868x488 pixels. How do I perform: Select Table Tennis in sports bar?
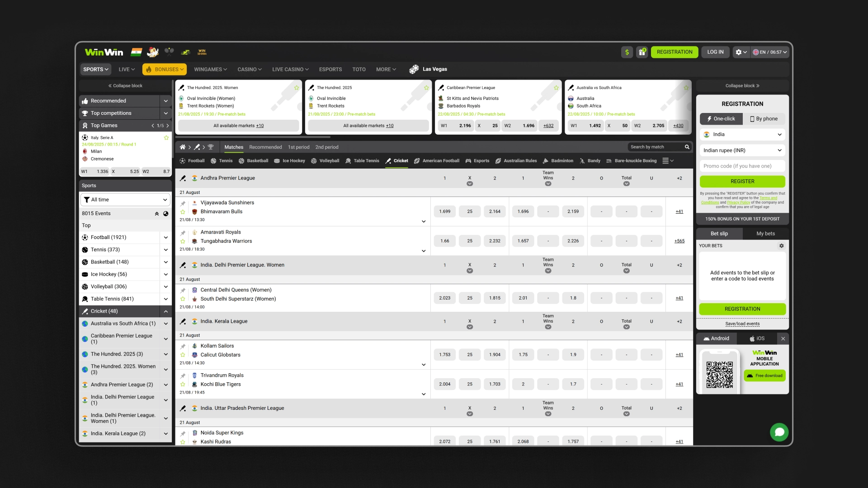coord(362,161)
